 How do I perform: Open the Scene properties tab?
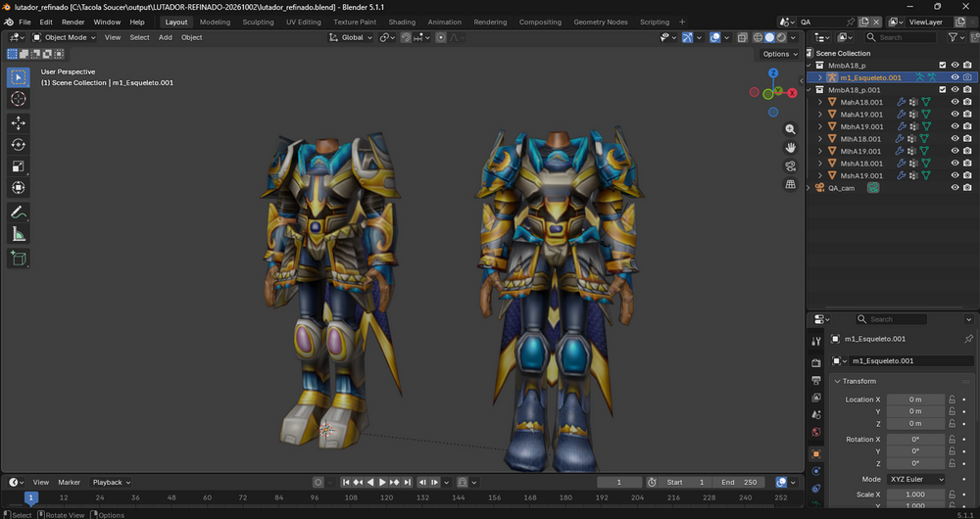coord(815,414)
